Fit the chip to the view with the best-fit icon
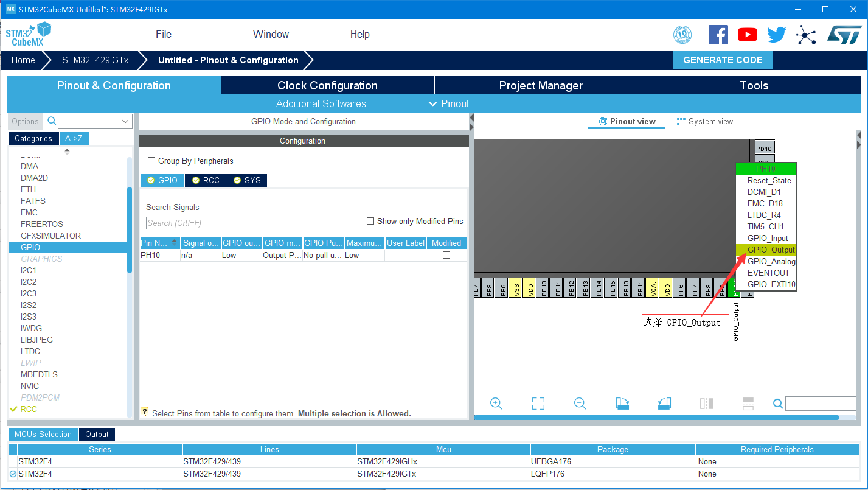868x490 pixels. (538, 404)
